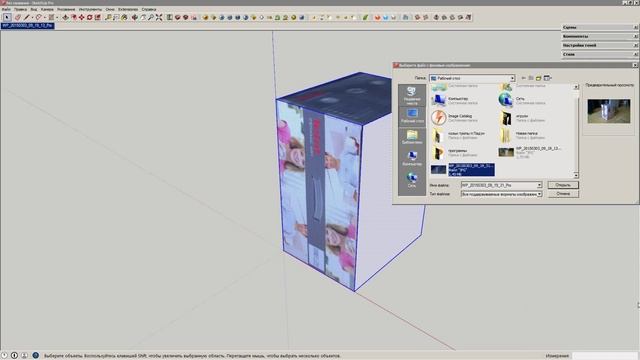The width and height of the screenshot is (640, 360).
Task: Select the magnifier Zoom tool
Action: pyautogui.click(x=151, y=17)
